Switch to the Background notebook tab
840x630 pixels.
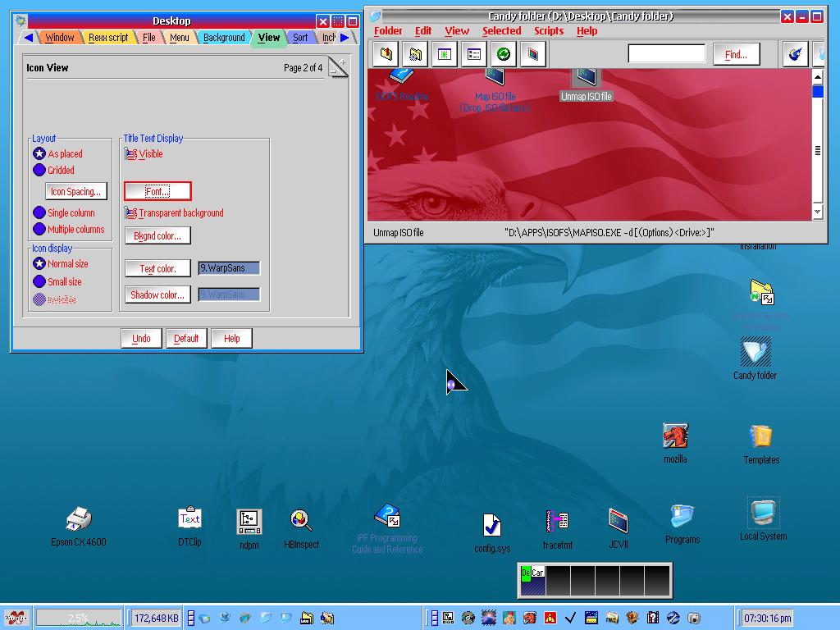(223, 38)
